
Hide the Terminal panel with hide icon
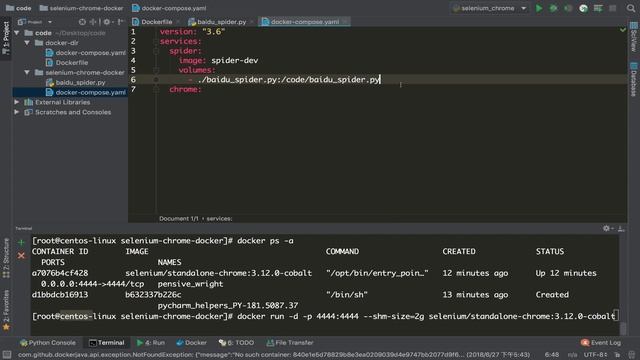(x=621, y=229)
